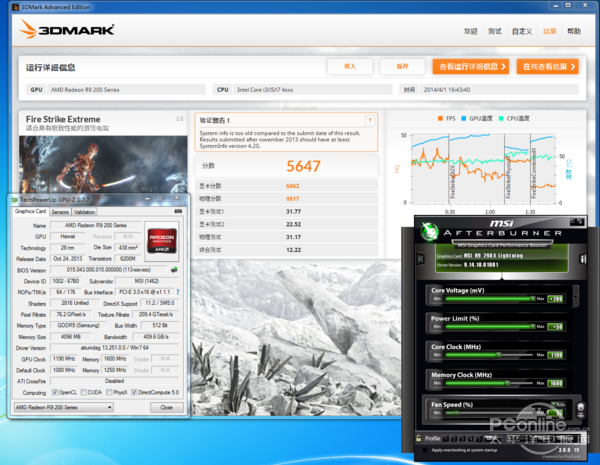Click the Radeon Graphics AMD logo in GPU-Z
The image size is (600, 465).
click(162, 240)
